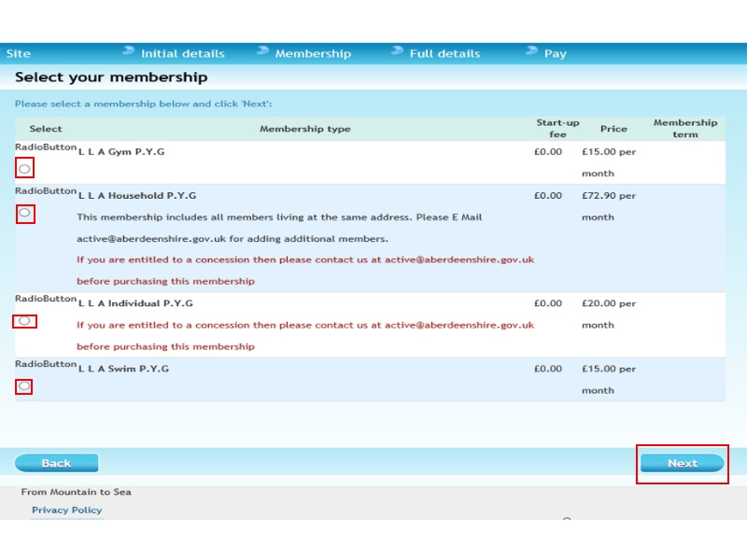Click the Site step in progress bar
This screenshot has height=560, width=747.
(x=19, y=54)
